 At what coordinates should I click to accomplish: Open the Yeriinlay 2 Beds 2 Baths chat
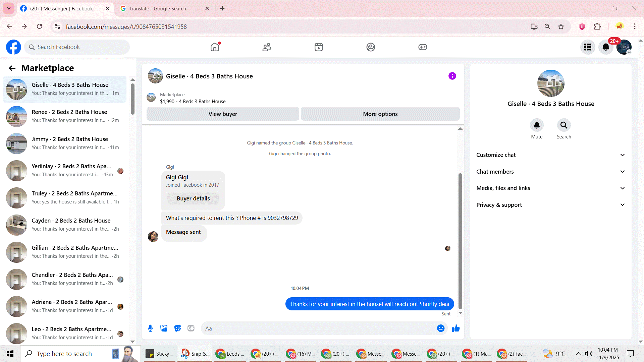click(x=65, y=171)
